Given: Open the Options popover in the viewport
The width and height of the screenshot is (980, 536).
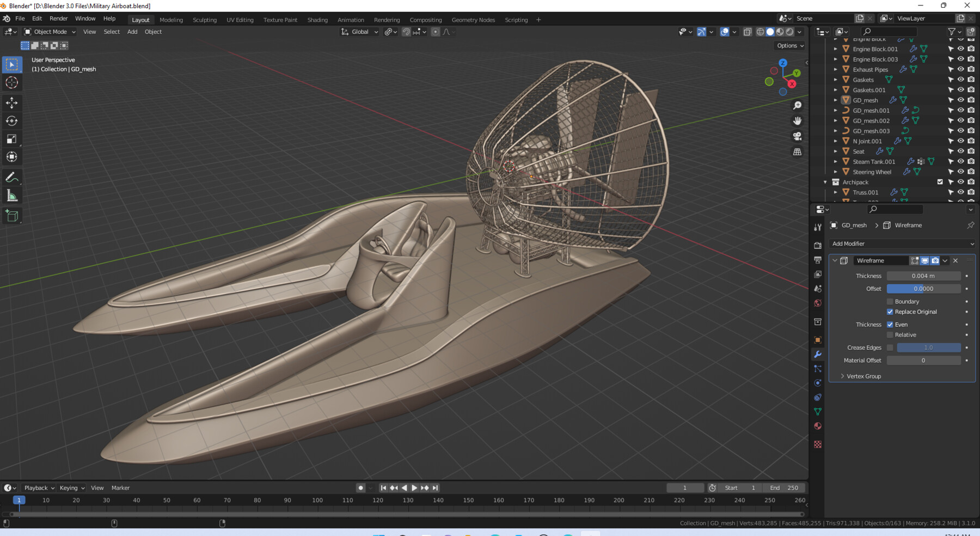Looking at the screenshot, I should (x=789, y=45).
